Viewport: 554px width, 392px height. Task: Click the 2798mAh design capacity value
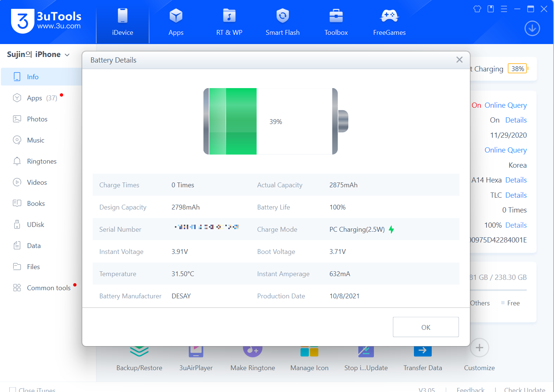pos(186,207)
